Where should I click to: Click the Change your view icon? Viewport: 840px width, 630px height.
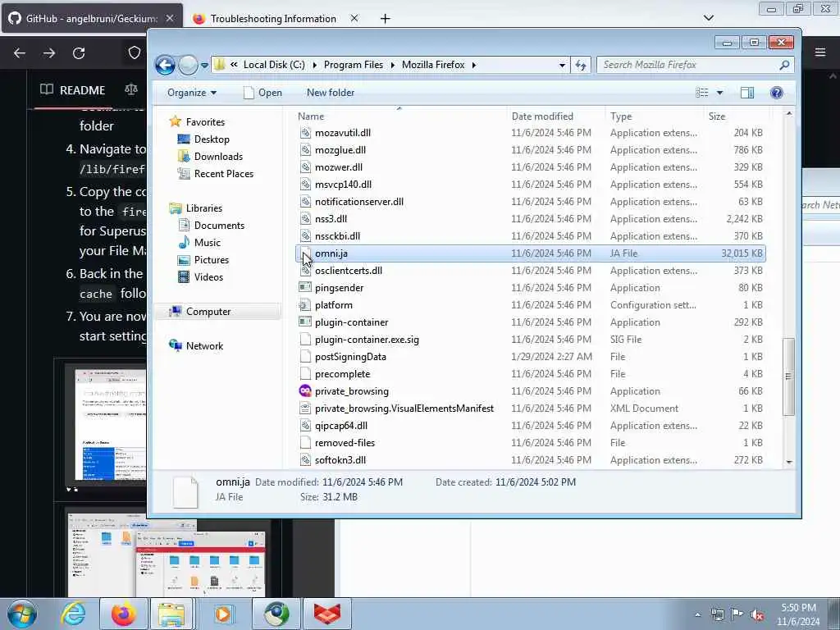(702, 93)
